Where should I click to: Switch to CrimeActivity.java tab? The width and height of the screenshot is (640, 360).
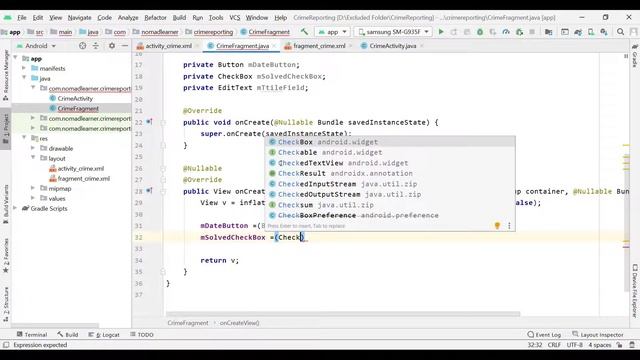(x=393, y=46)
